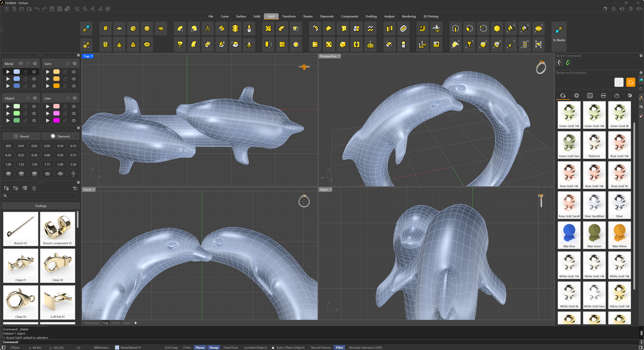Toggle Ortho mode
The width and height of the screenshot is (644, 350).
coord(187,347)
